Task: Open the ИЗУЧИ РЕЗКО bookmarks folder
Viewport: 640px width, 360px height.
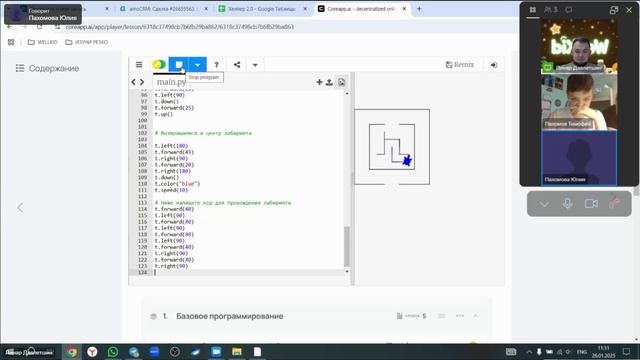Action: point(87,42)
